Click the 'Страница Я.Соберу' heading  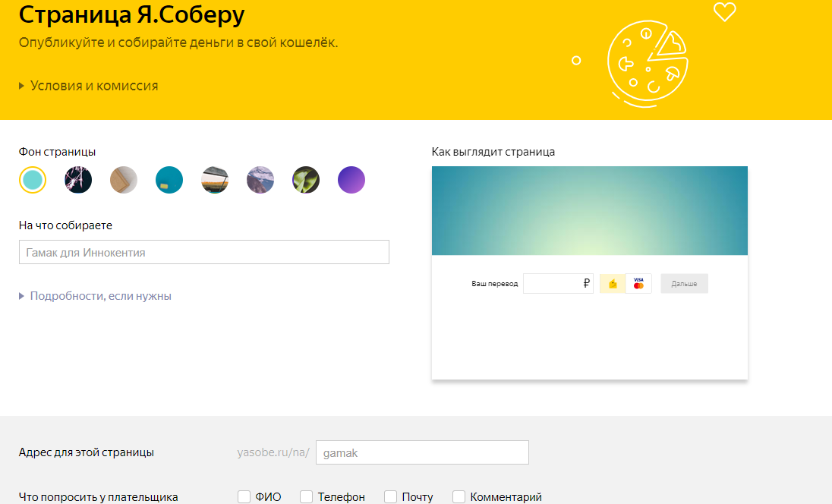[131, 14]
